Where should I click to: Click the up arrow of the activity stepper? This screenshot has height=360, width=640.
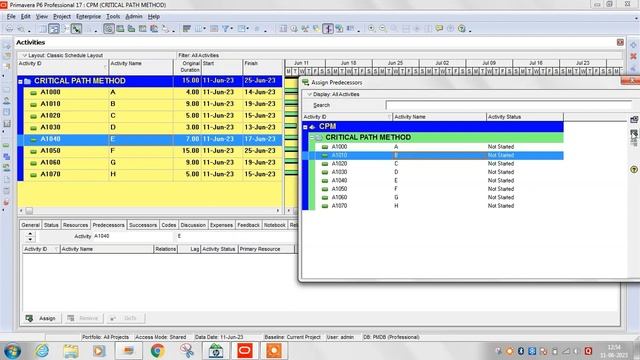click(30, 233)
